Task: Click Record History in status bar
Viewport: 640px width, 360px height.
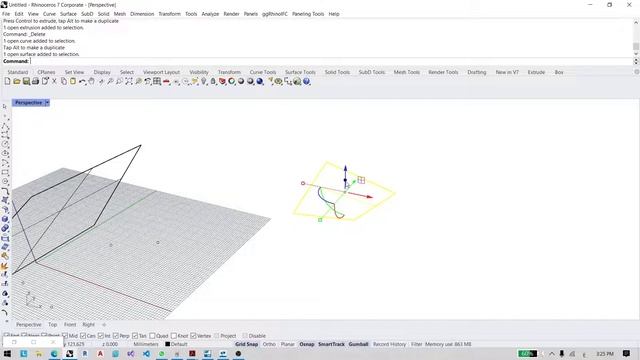Action: point(389,344)
